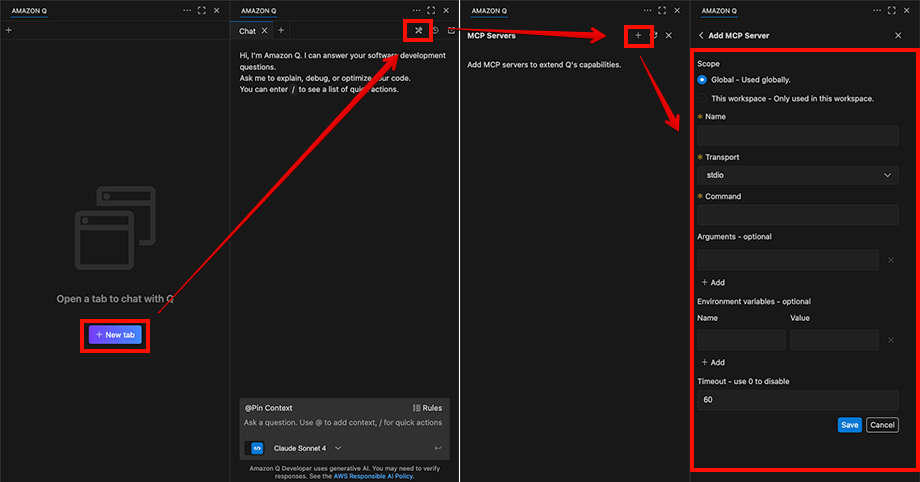Click the send arrow in chat prompt
The width and height of the screenshot is (920, 482).
click(x=438, y=448)
